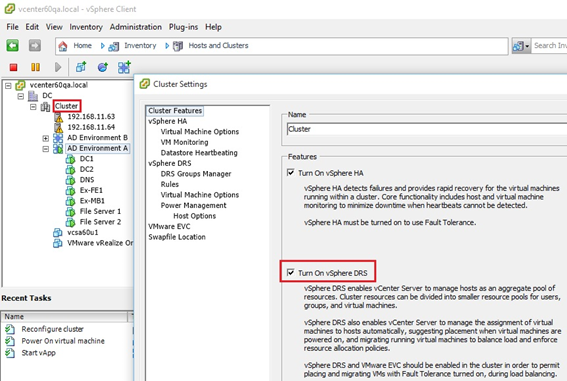Viewport: 567px width, 381px height.
Task: Click the Cluster icon in the inventory tree
Action: click(45, 106)
